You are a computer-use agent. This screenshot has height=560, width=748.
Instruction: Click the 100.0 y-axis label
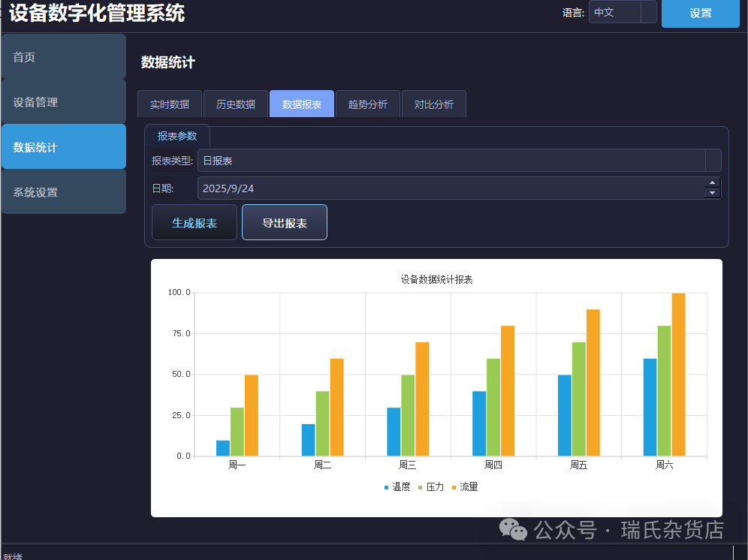[179, 293]
